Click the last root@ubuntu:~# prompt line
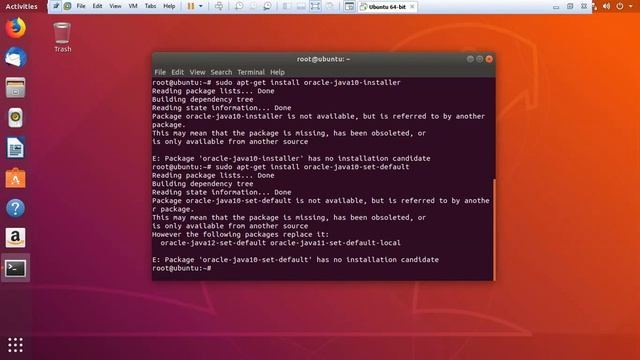The image size is (640, 360). coord(182,268)
